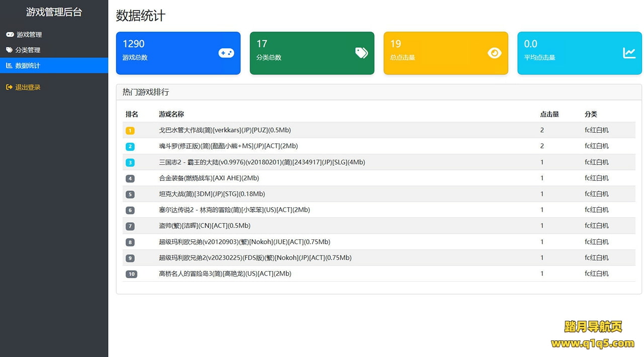
Task: Click the eye icon in the yellow card
Action: [495, 53]
